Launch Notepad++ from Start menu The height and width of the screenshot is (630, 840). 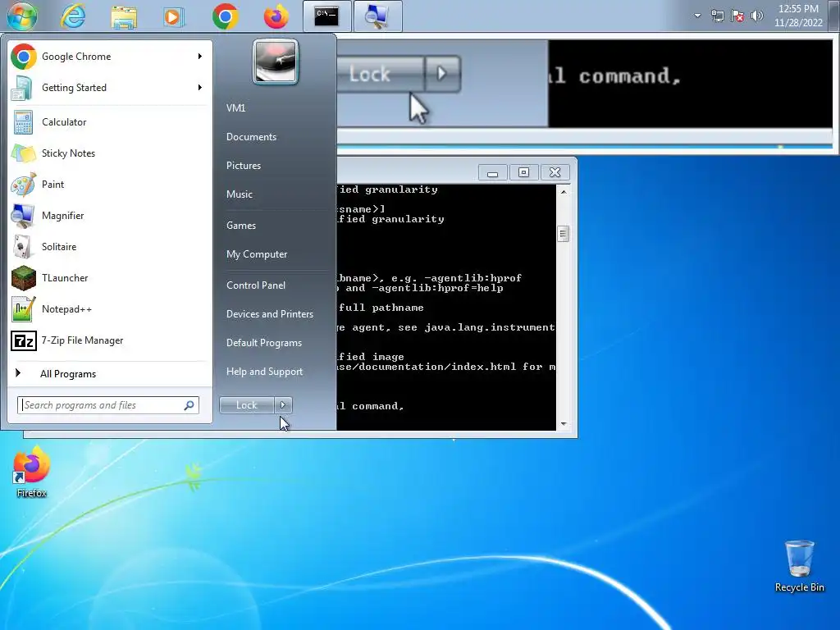click(110, 309)
